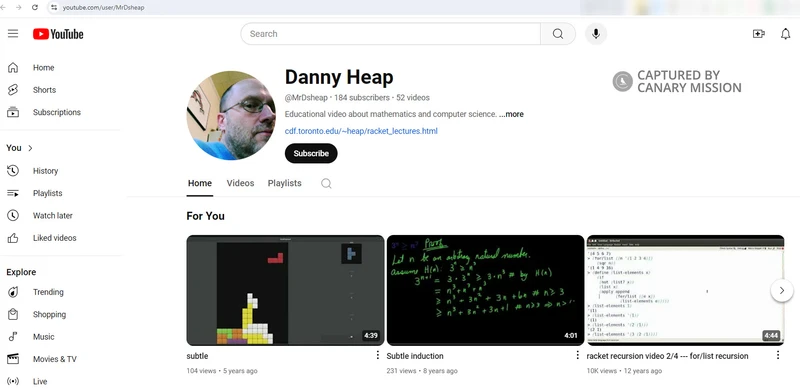
Task: Click the History clock icon
Action: 13,171
